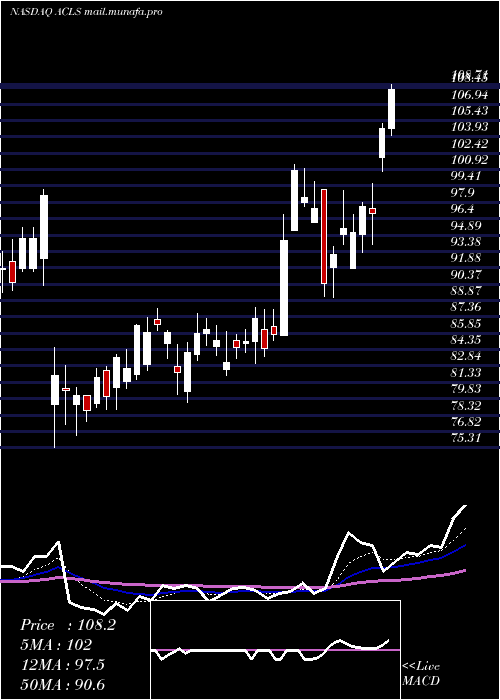Select the 90.37 price axis label
Viewport: 500px width, 700px height.
pyautogui.click(x=466, y=275)
